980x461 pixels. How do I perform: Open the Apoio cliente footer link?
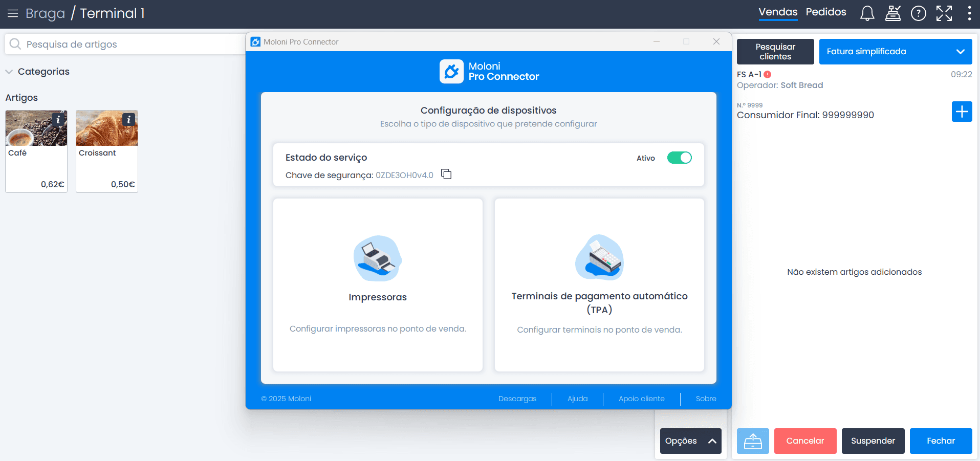[642, 399]
